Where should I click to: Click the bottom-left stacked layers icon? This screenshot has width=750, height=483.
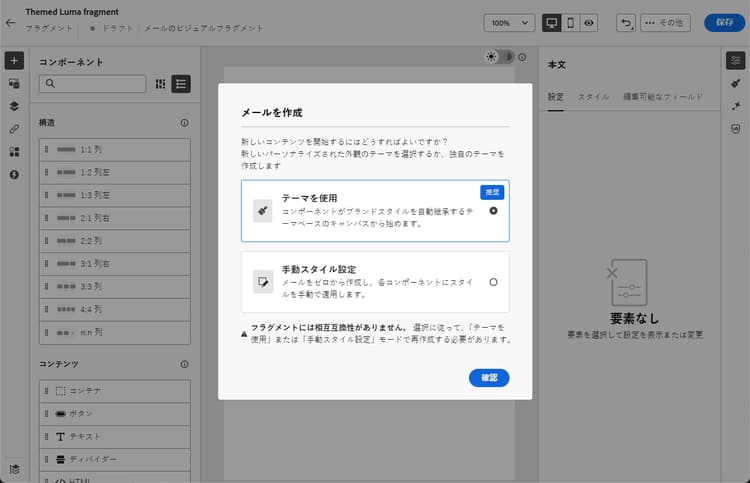point(14,469)
